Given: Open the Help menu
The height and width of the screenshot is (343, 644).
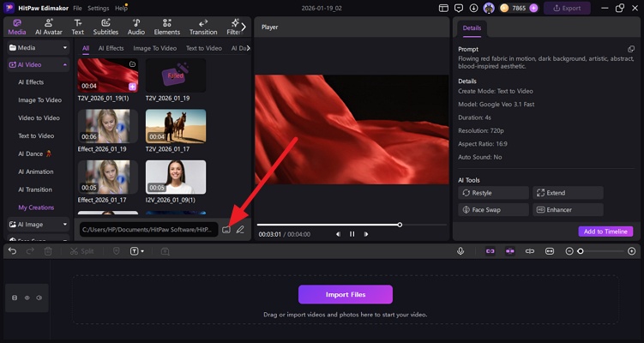Looking at the screenshot, I should point(121,9).
